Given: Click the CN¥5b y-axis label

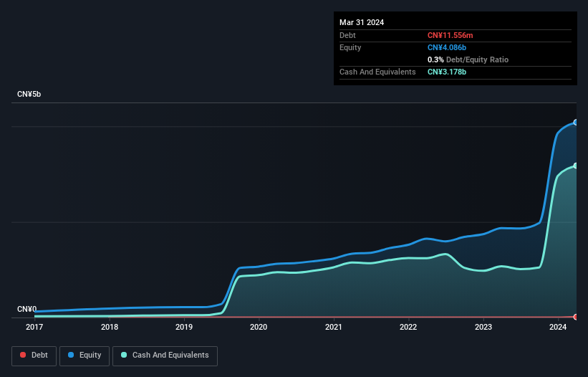Looking at the screenshot, I should [x=29, y=94].
